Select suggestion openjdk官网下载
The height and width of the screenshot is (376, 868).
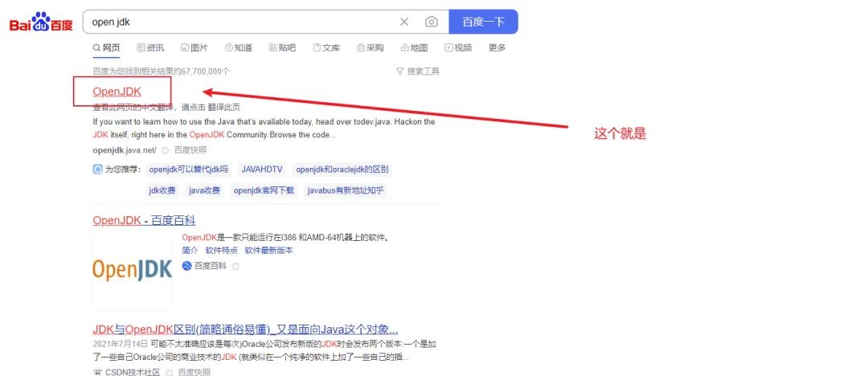tap(264, 190)
